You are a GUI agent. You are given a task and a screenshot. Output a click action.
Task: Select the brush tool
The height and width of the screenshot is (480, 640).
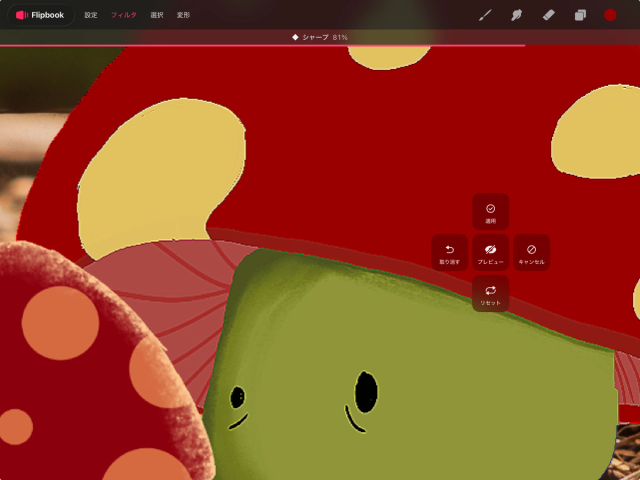[x=485, y=15]
